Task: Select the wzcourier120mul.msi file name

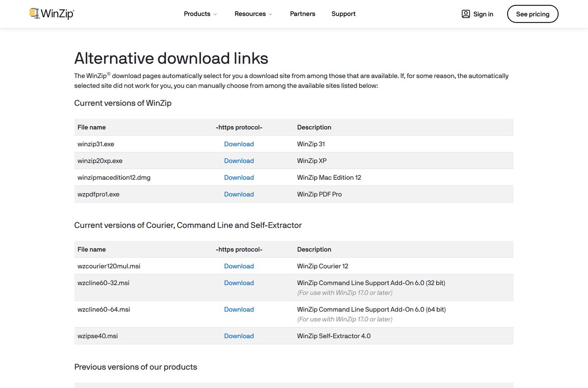Action: click(x=109, y=266)
